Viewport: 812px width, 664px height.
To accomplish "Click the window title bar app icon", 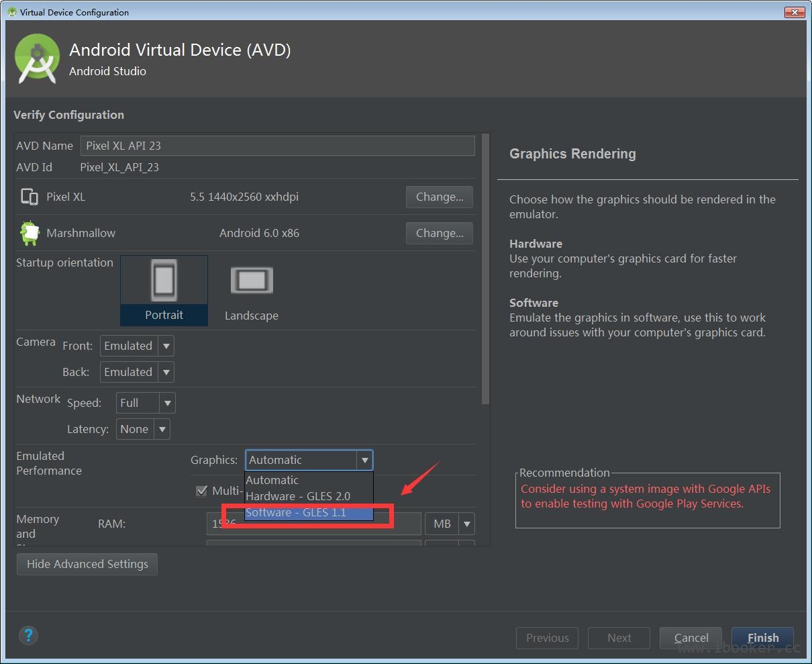I will 11,12.
